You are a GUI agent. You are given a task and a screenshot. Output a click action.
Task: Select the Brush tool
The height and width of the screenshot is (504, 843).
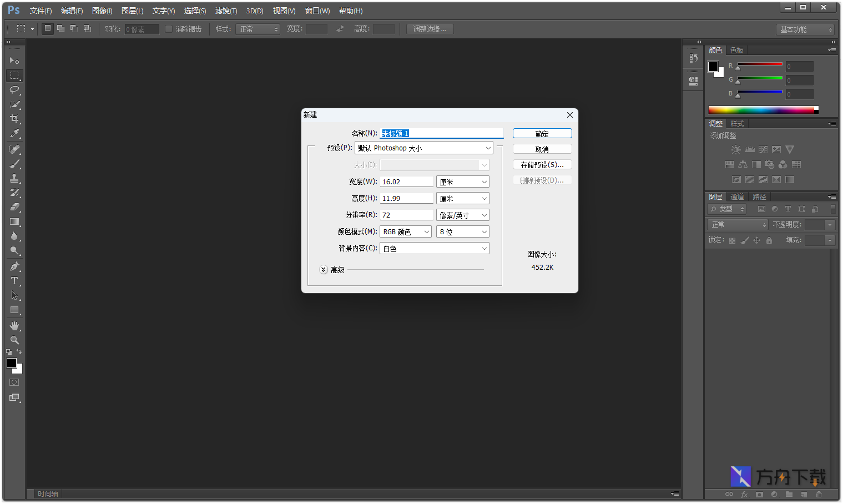(14, 163)
